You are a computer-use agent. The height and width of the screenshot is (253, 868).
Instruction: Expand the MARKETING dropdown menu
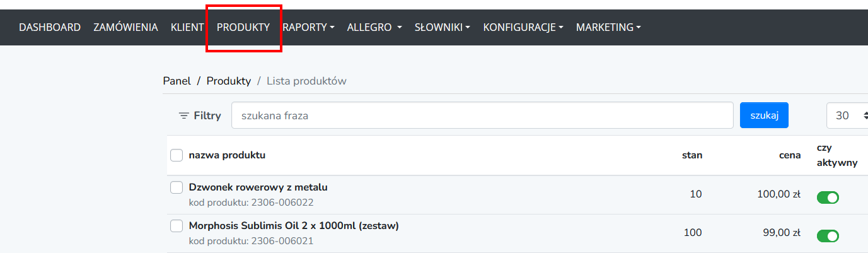pyautogui.click(x=608, y=27)
